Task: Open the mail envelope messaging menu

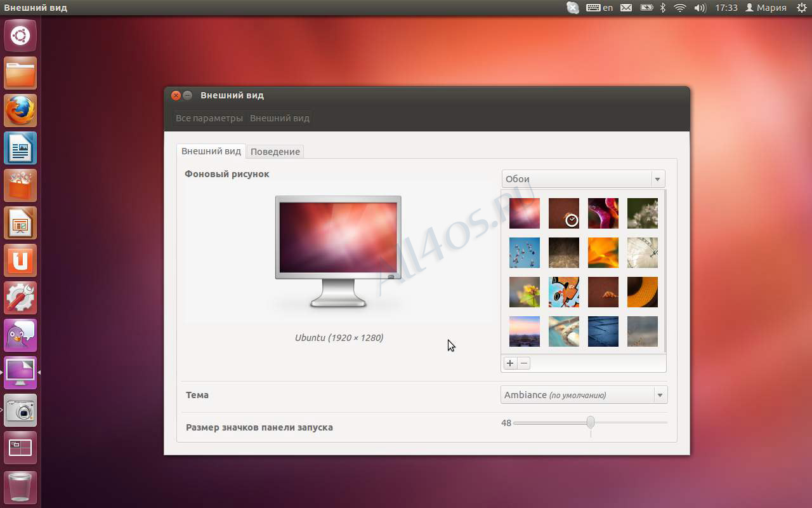Action: pyautogui.click(x=626, y=8)
